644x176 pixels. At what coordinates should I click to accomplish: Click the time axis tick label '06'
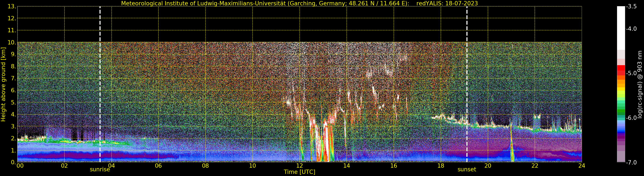[x=159, y=166]
